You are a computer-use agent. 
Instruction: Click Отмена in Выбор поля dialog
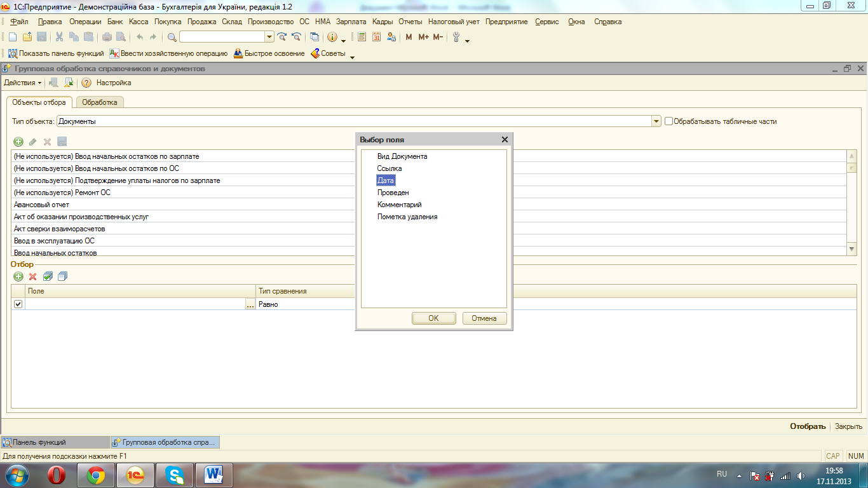(x=484, y=318)
